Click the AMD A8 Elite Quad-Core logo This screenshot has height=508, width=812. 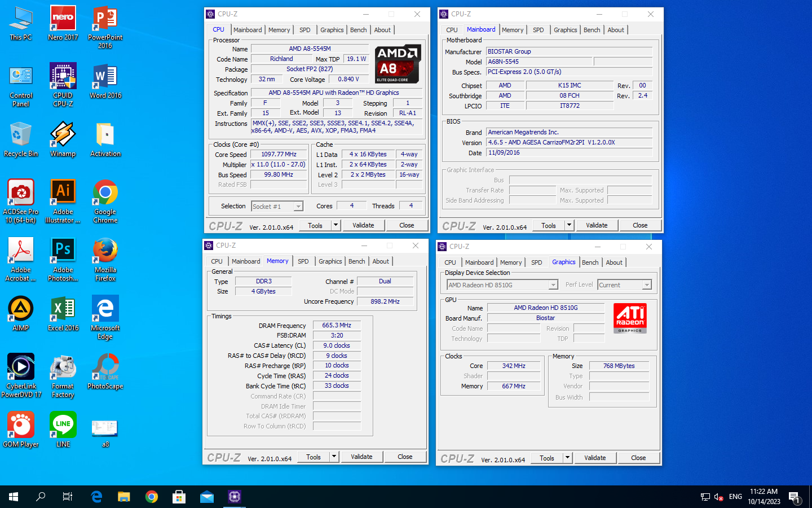pyautogui.click(x=398, y=64)
